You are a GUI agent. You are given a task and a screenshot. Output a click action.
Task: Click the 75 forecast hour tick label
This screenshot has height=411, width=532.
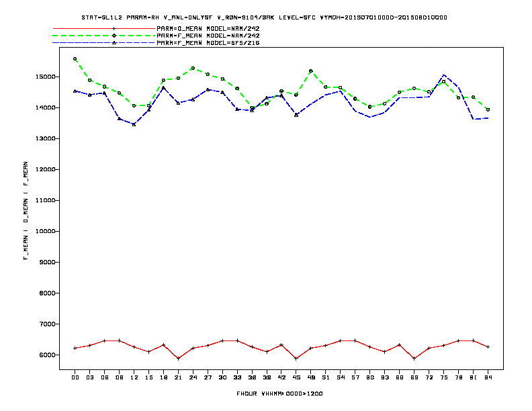click(x=444, y=377)
